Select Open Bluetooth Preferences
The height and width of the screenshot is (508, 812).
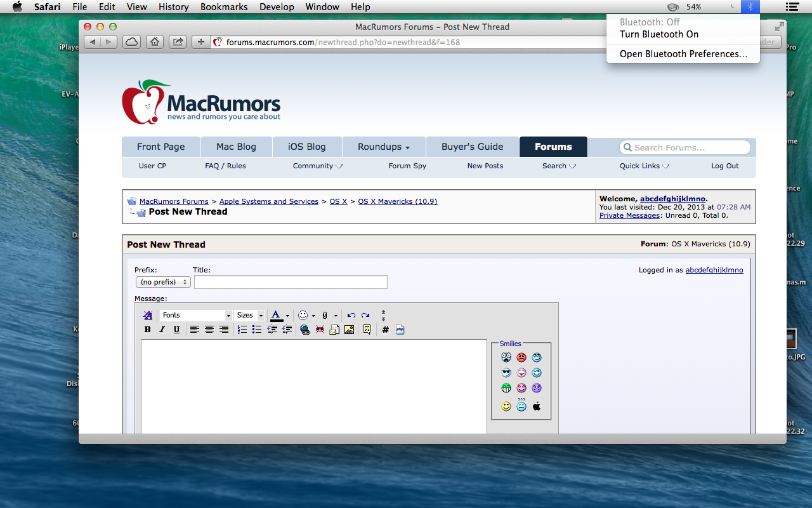[683, 54]
